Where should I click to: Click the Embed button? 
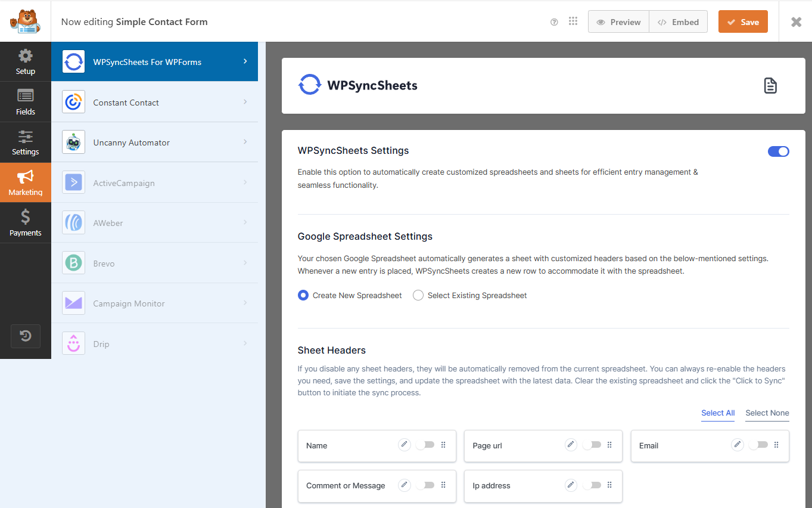tap(678, 22)
